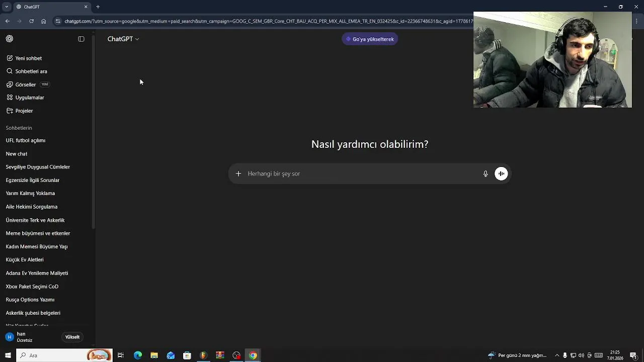Start a new chat with Yeni sohbet
This screenshot has height=362, width=644.
tap(24, 58)
